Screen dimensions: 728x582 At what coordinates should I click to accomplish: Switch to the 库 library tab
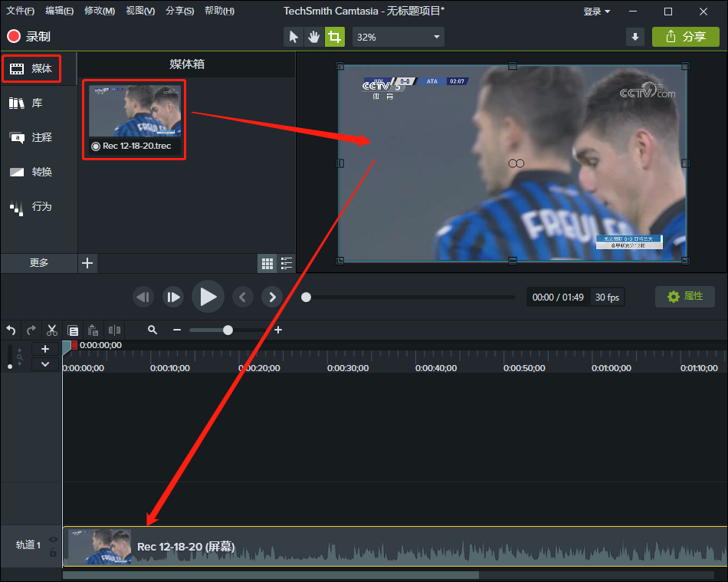tap(26, 103)
